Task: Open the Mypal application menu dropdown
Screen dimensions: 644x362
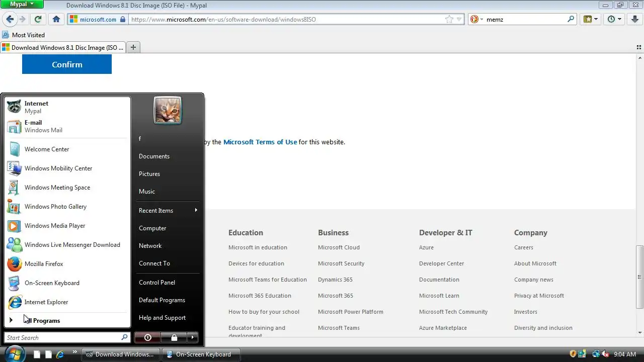Action: (x=22, y=4)
